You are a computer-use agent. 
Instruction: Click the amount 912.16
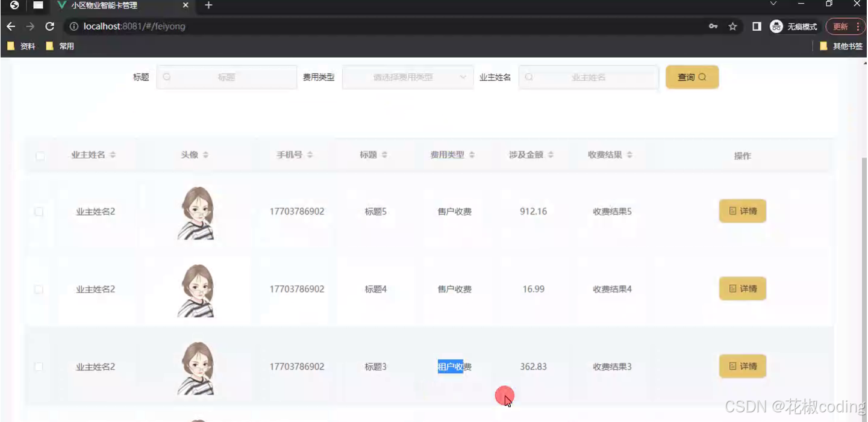[534, 211]
